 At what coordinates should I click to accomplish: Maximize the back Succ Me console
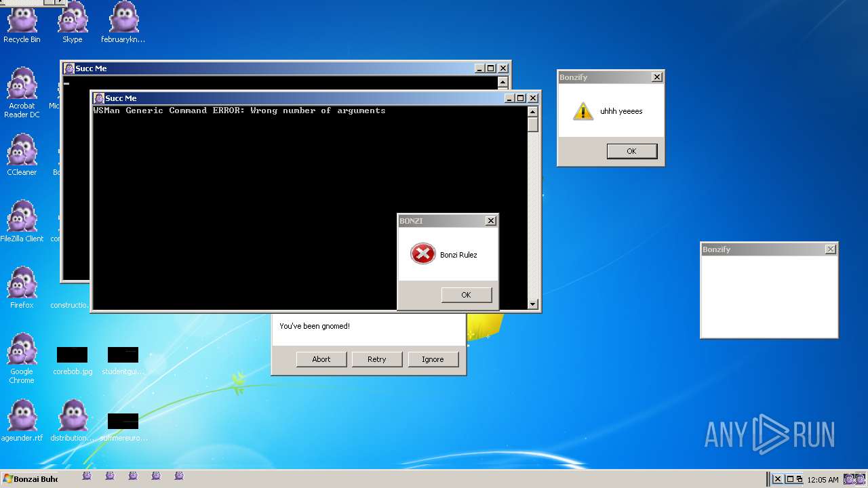pos(490,68)
